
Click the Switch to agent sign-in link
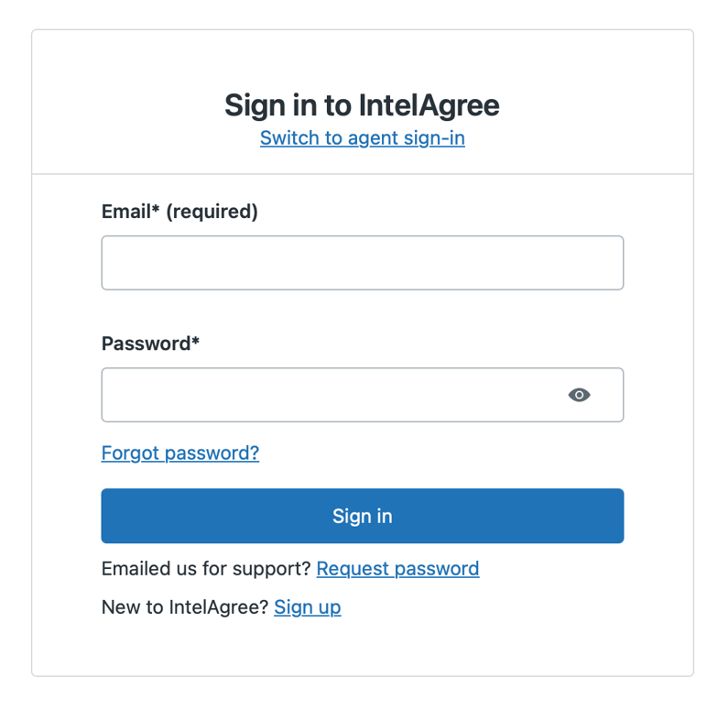(x=362, y=137)
